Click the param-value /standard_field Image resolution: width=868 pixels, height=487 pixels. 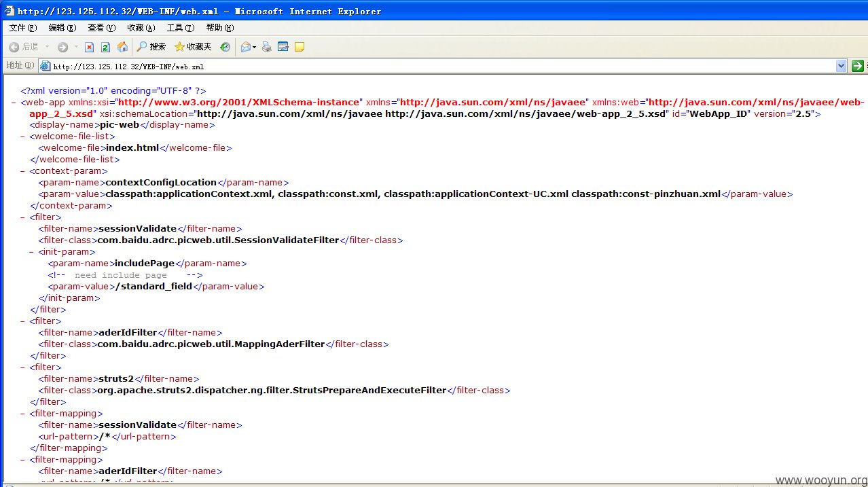point(154,287)
